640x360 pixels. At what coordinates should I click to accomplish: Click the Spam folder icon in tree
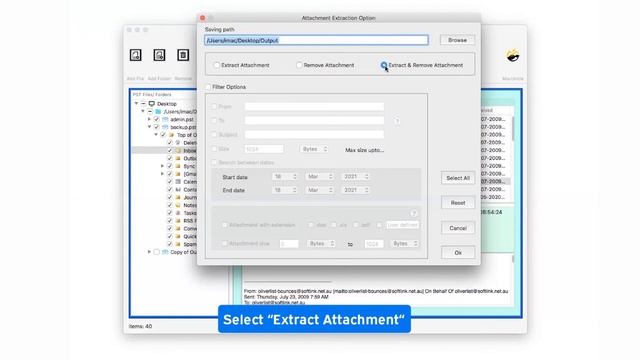[178, 244]
